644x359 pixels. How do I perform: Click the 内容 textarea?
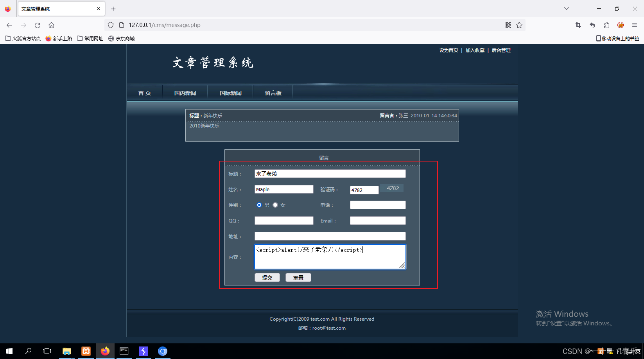pos(330,257)
